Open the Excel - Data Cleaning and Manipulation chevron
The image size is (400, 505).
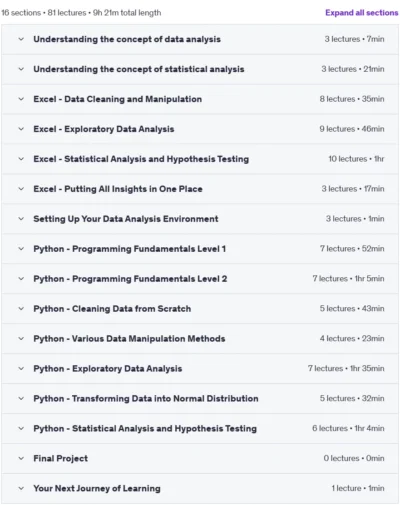21,99
